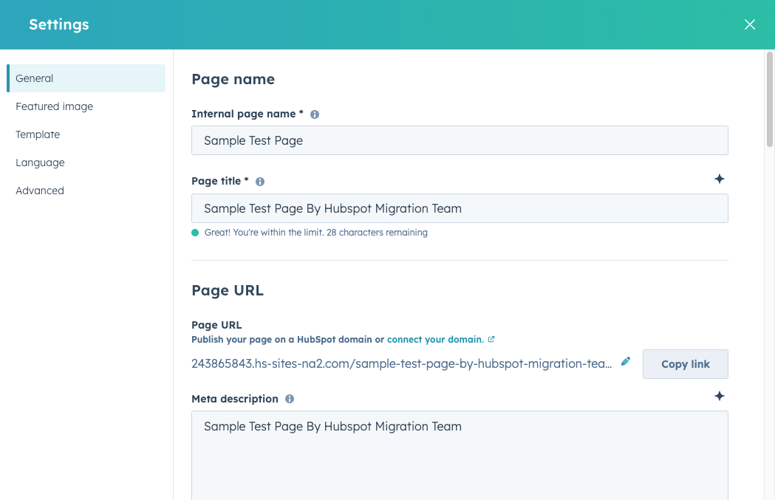Click the external link icon beside connect your domain
The width and height of the screenshot is (775, 500).
(x=491, y=339)
